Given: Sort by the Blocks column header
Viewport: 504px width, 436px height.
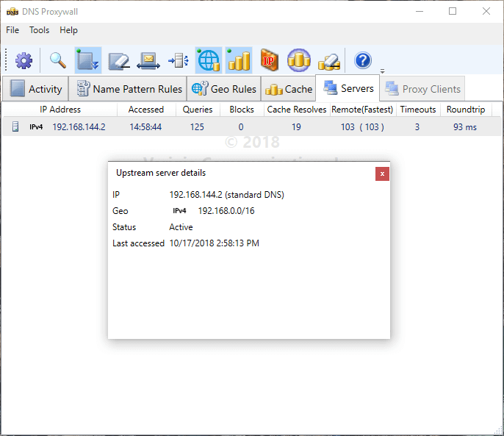Looking at the screenshot, I should (x=242, y=110).
